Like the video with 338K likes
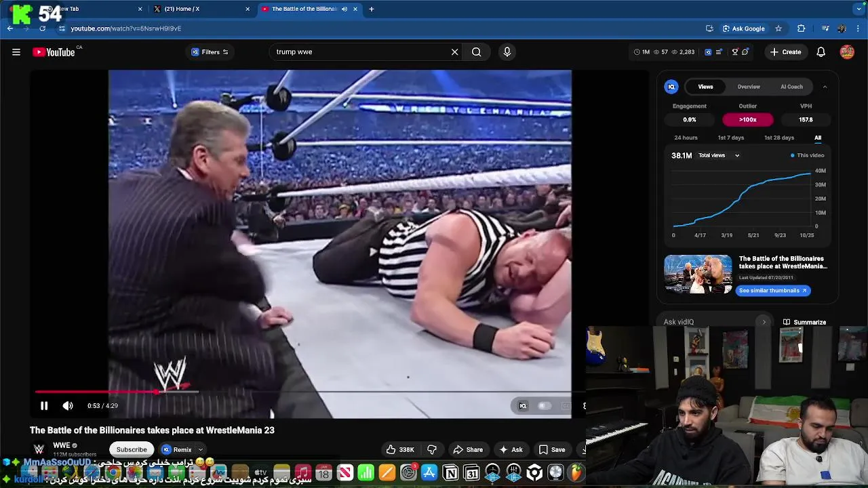Screen dimensions: 868x488 click(x=400, y=449)
